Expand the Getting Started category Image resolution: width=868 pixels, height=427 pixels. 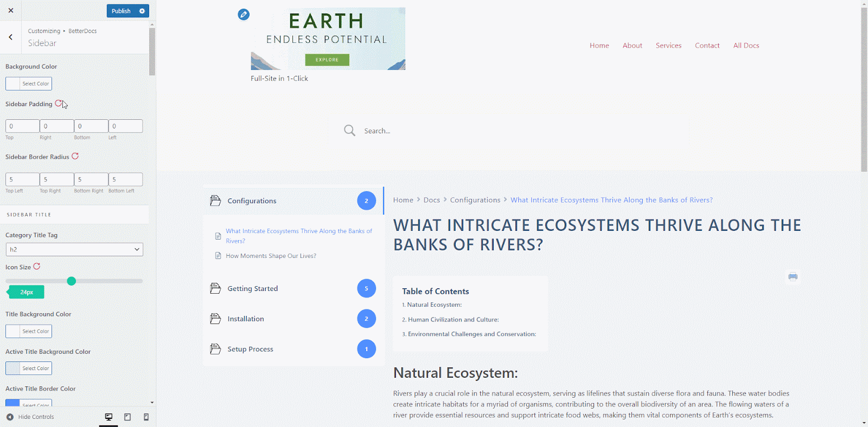252,289
